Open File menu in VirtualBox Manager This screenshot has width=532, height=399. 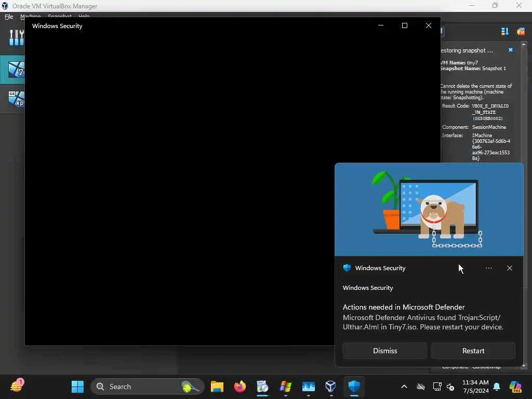tap(9, 17)
